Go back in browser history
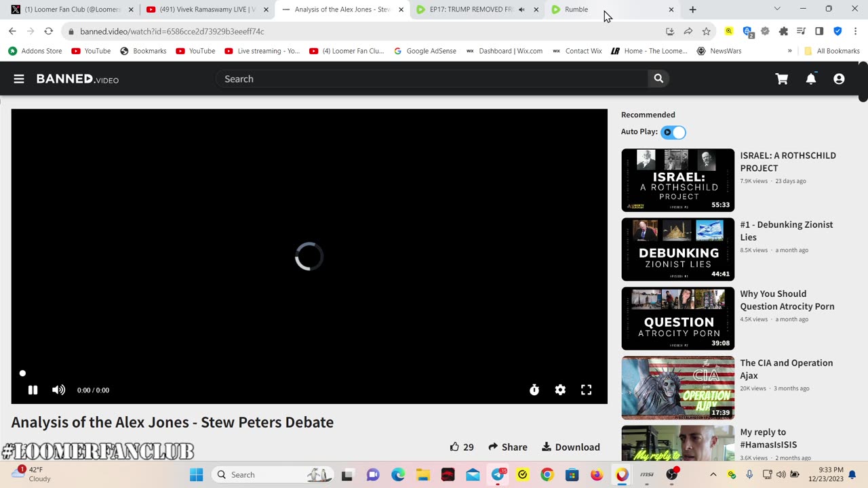Viewport: 868px width, 488px height. [12, 31]
